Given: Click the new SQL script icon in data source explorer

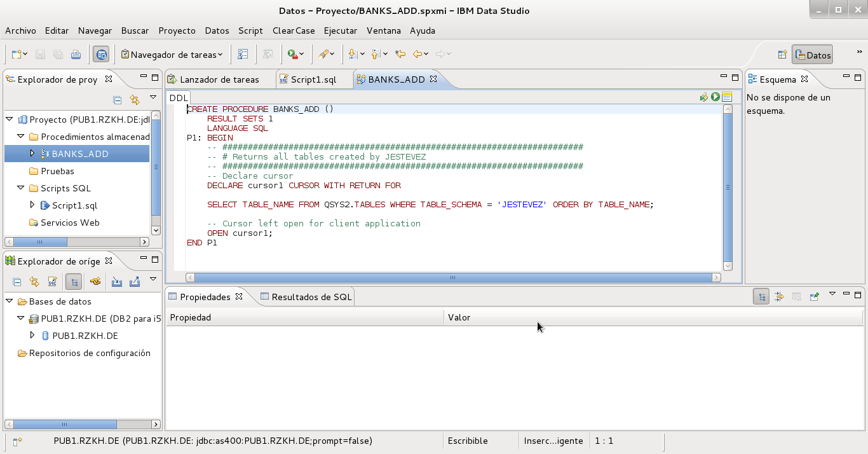Looking at the screenshot, I should pos(53,282).
